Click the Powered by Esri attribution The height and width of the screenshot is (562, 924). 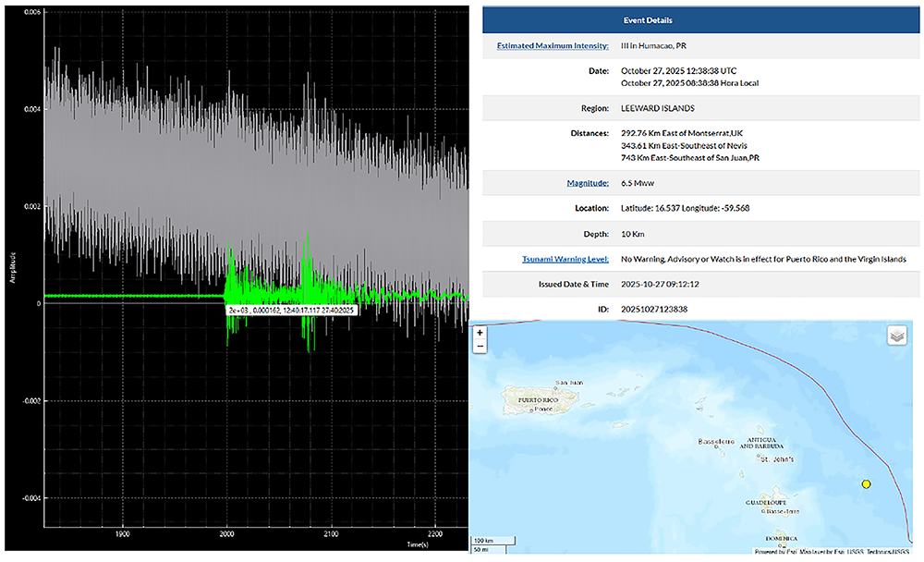[x=776, y=553]
